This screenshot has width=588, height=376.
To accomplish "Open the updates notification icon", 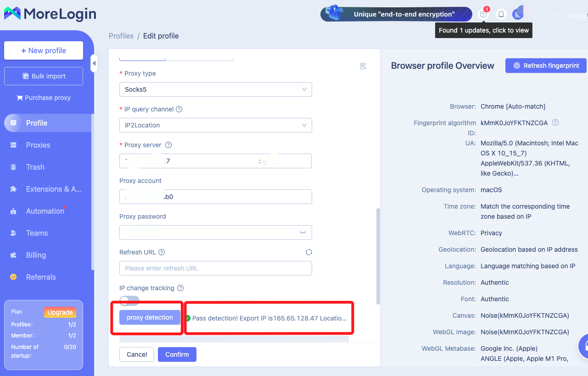I will click(x=483, y=14).
